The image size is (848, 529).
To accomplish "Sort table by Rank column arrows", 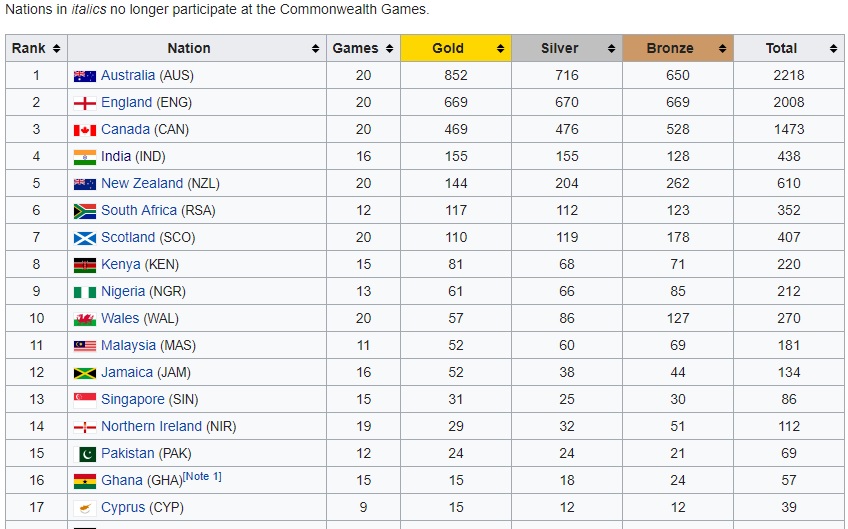I will (x=56, y=49).
